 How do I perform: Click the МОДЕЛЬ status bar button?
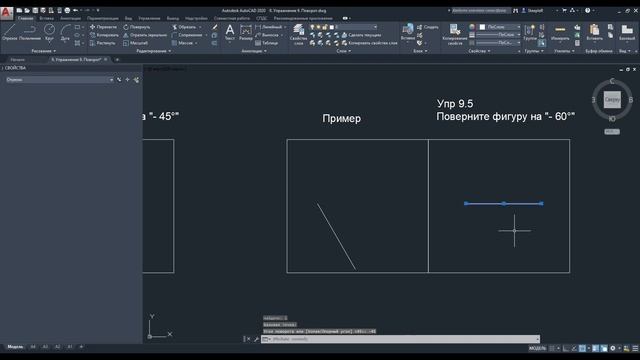537,348
